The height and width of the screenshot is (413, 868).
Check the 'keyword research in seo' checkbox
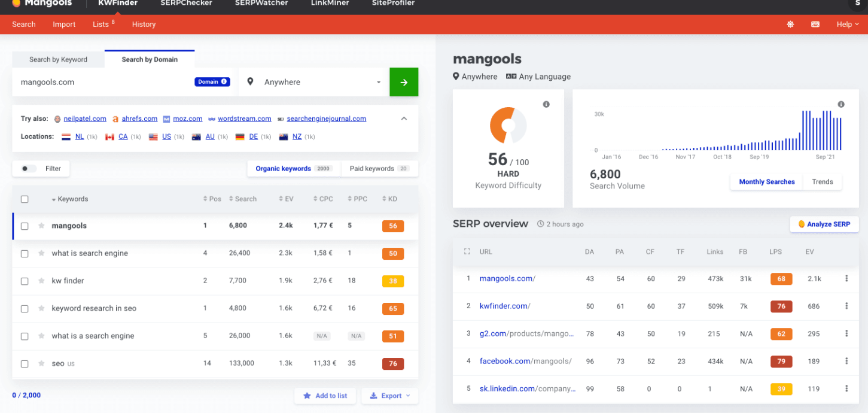[x=25, y=309]
